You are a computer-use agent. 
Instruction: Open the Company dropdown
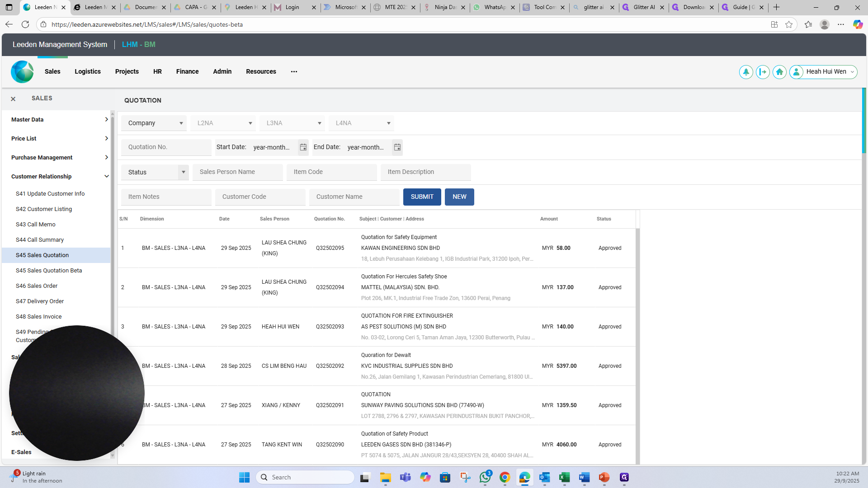154,123
